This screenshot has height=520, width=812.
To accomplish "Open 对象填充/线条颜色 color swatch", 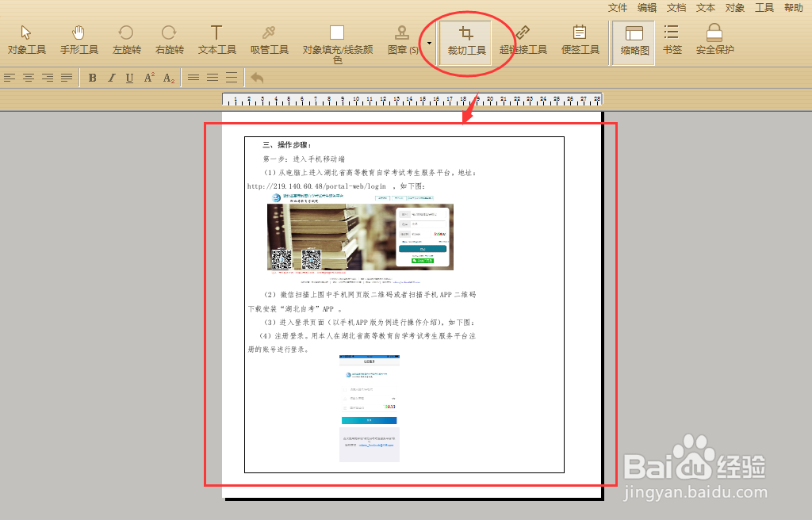I will (x=337, y=44).
